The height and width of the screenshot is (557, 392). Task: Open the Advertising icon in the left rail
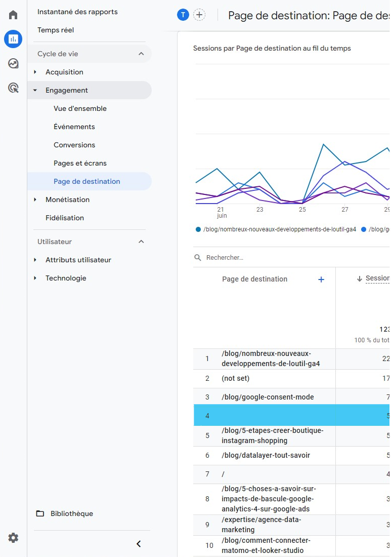[x=13, y=88]
